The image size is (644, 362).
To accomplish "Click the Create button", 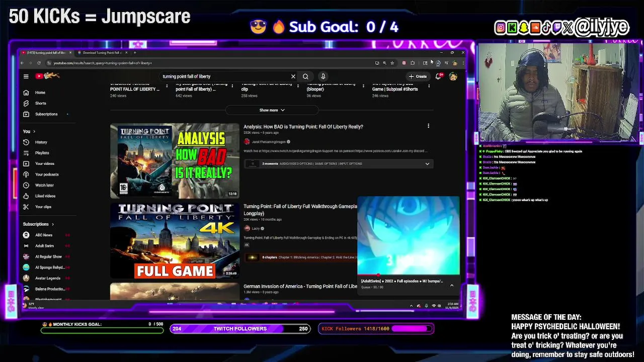I will (418, 76).
